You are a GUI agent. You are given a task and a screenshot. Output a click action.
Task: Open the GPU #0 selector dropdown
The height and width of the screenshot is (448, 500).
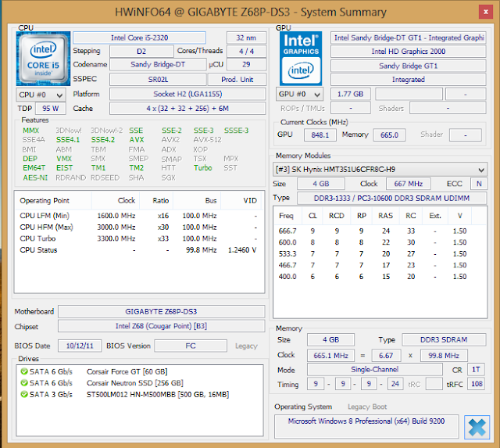coord(299,94)
